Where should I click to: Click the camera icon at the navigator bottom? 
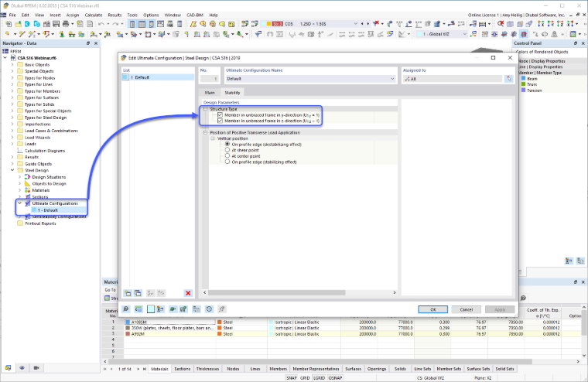36,368
